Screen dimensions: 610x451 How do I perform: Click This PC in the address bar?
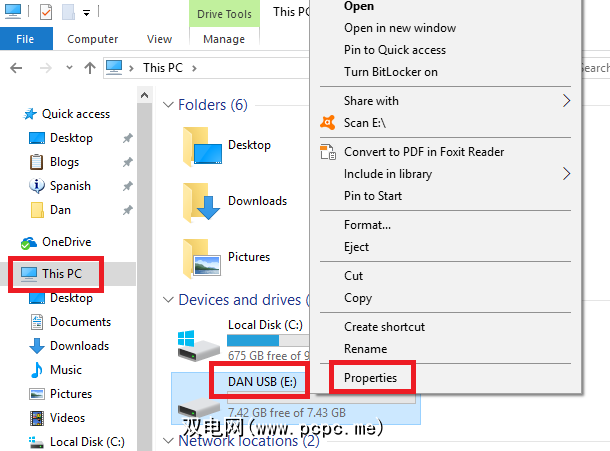[x=163, y=68]
